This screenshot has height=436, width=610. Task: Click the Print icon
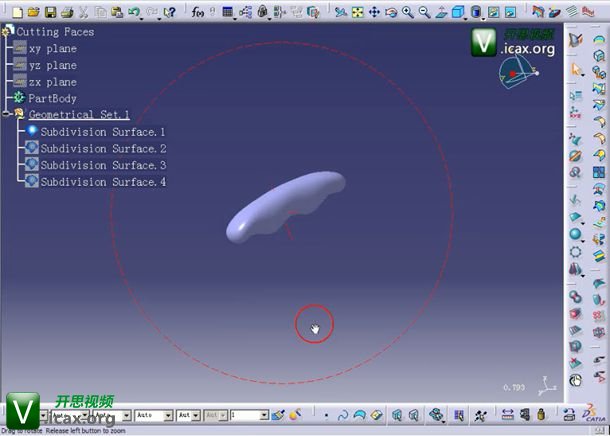coord(66,13)
